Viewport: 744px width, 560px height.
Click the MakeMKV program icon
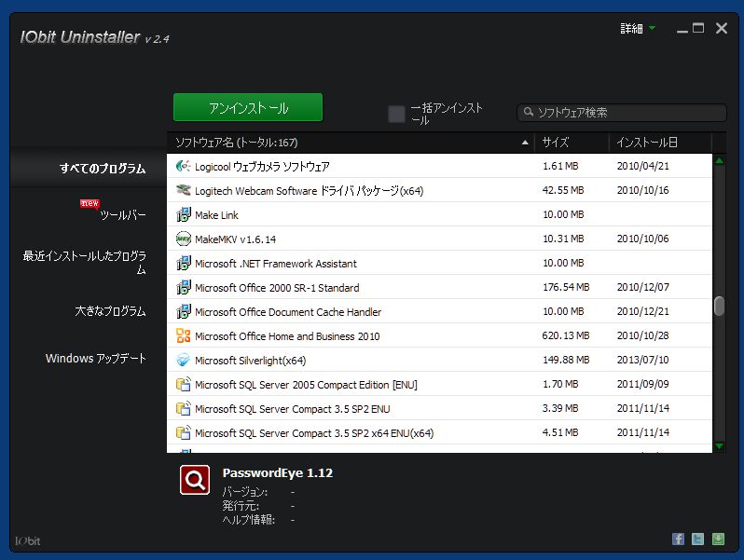[x=183, y=239]
